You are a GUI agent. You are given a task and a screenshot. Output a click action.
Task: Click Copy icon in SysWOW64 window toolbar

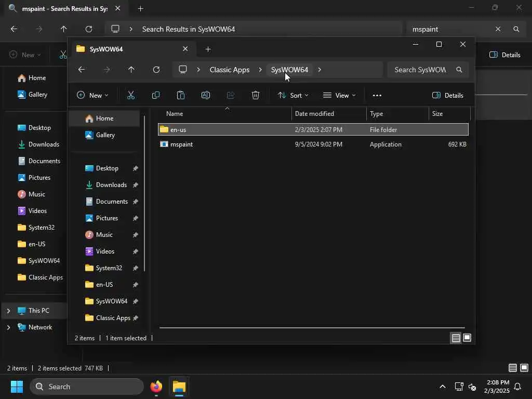[156, 96]
